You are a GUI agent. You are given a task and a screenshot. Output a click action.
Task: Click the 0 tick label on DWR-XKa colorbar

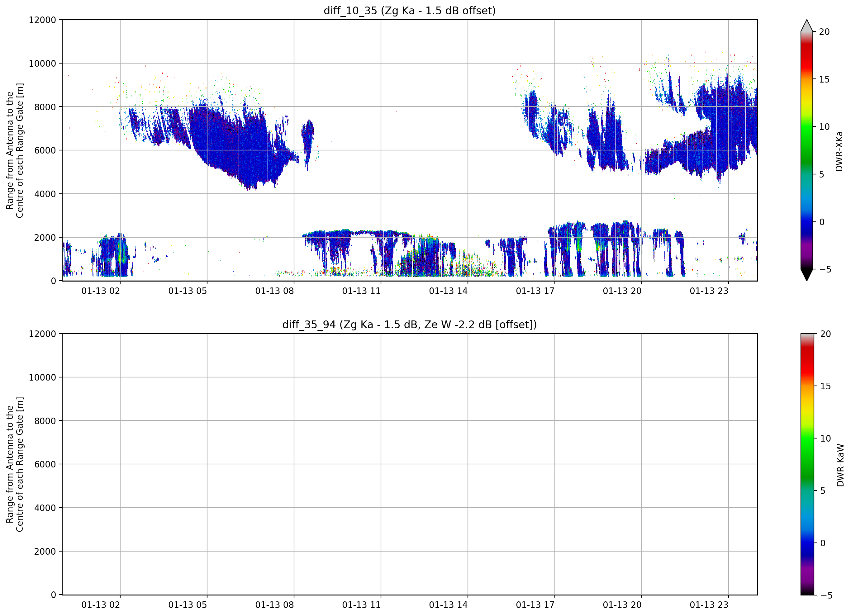point(822,222)
